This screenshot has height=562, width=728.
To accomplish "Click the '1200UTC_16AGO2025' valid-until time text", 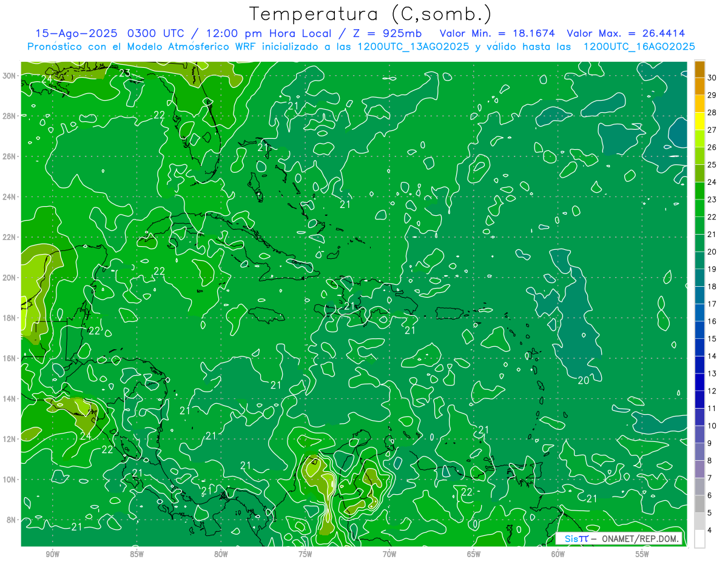I will [639, 47].
